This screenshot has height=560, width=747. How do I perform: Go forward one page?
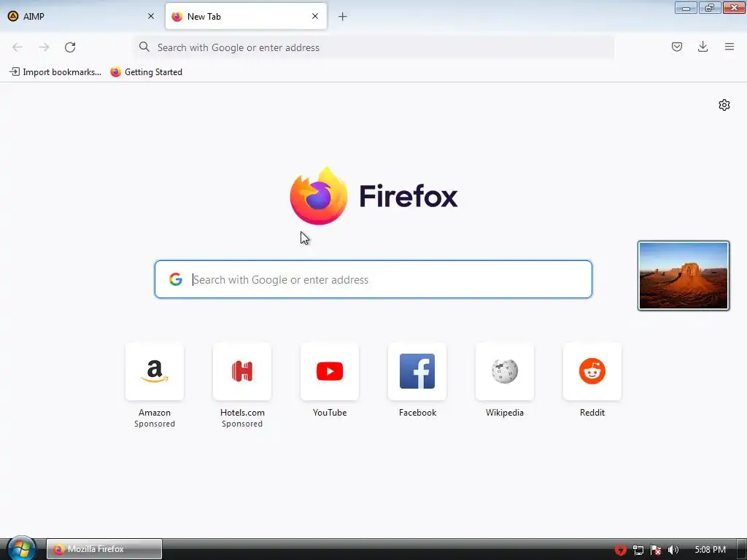pos(44,47)
